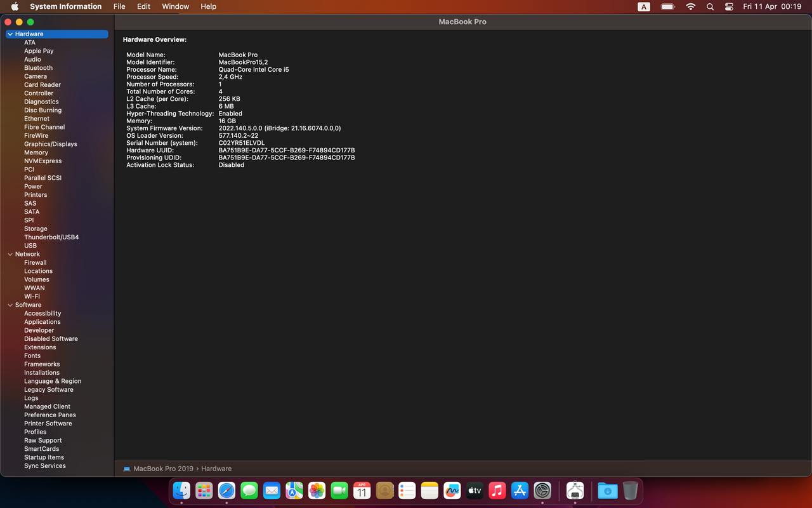Select NVMExpress in the sidebar

(x=43, y=161)
